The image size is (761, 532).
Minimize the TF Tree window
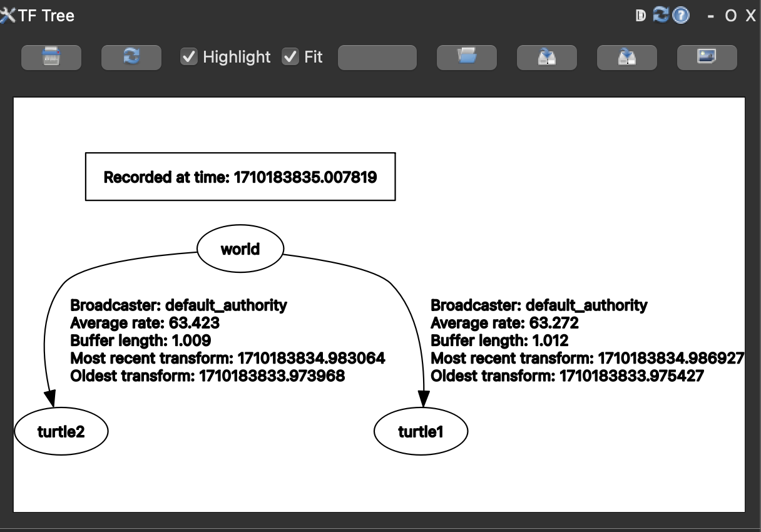coord(711,15)
